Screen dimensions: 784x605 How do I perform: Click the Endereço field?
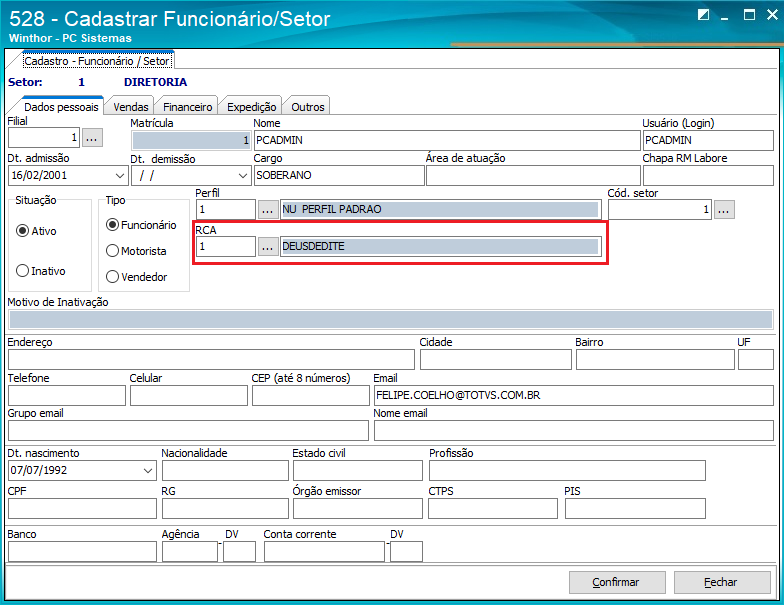[x=212, y=360]
